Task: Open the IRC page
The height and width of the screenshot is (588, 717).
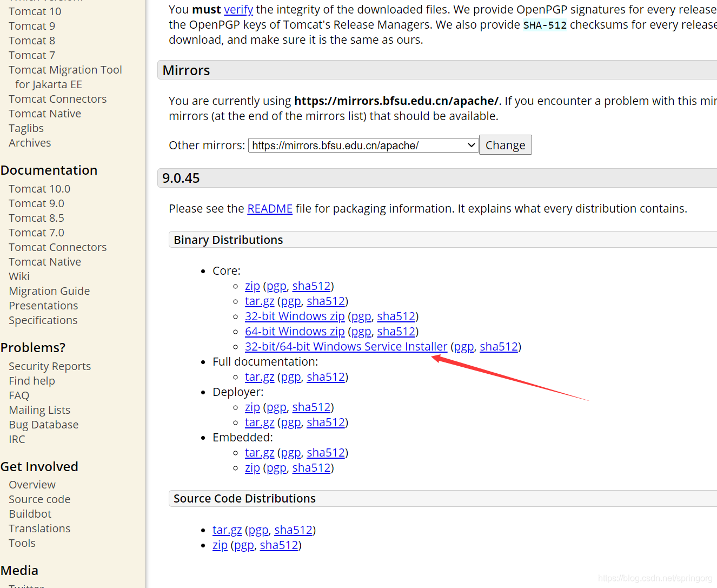Action: 17,439
